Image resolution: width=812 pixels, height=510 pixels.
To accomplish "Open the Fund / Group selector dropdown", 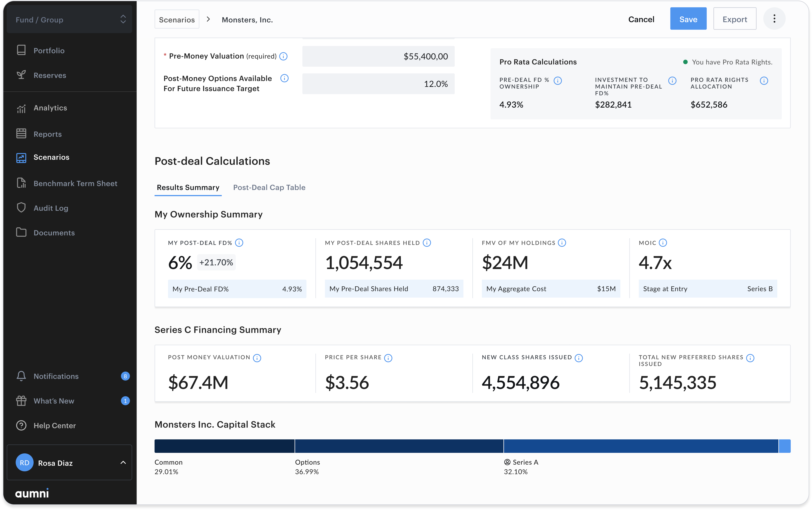I will point(69,19).
